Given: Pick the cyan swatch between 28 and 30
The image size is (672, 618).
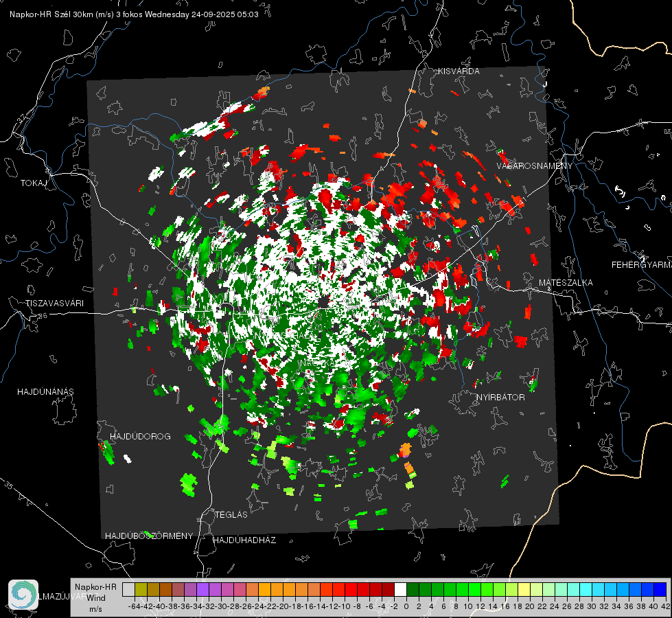Looking at the screenshot, I should coord(586,589).
